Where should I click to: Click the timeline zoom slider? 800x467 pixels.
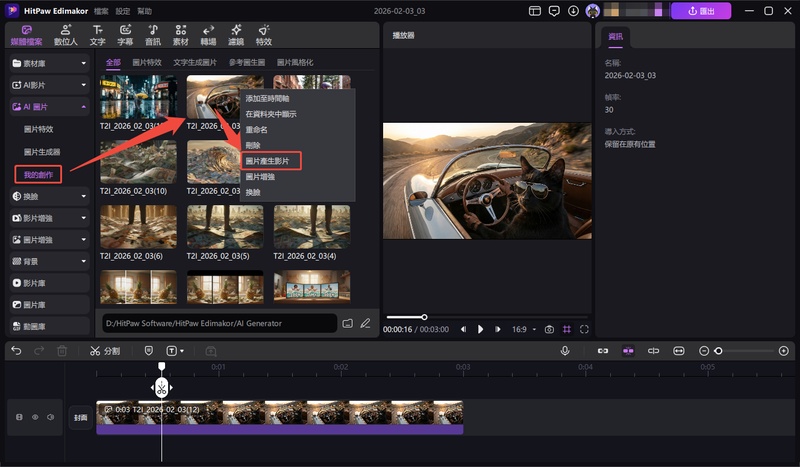(x=718, y=351)
